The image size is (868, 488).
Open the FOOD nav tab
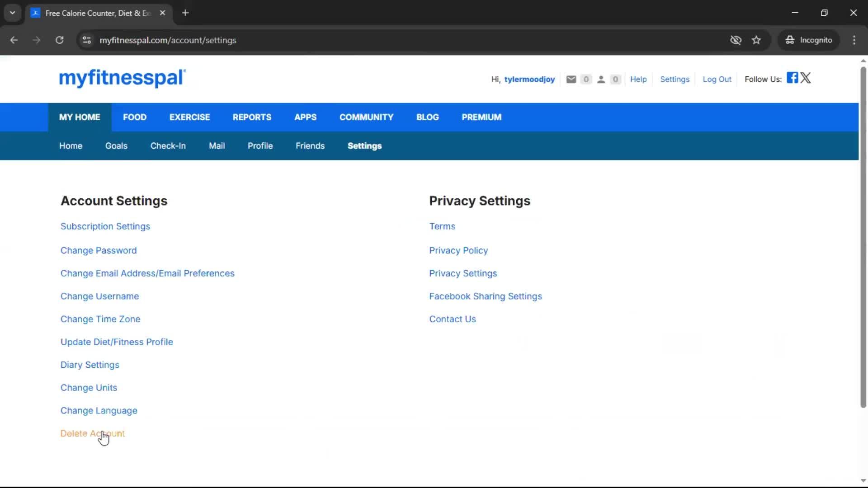coord(135,117)
